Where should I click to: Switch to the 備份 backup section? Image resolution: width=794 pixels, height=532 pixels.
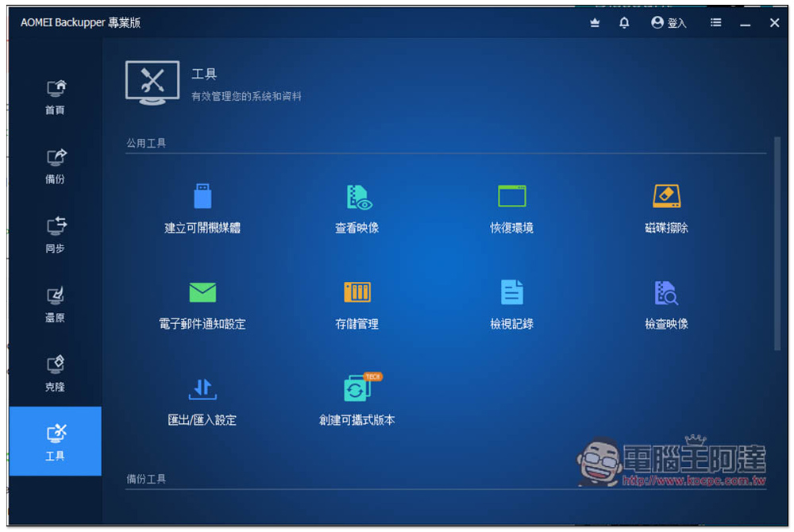[56, 167]
